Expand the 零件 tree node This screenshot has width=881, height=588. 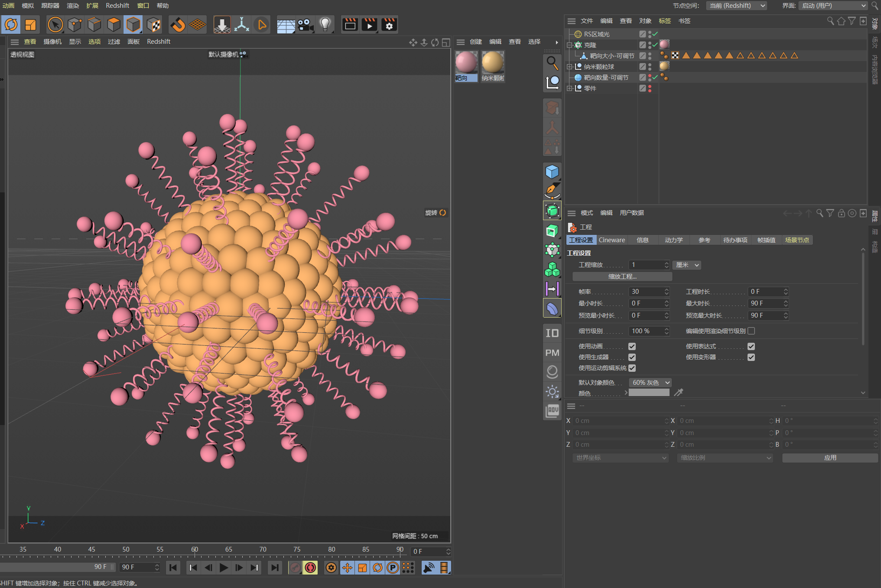pos(569,88)
